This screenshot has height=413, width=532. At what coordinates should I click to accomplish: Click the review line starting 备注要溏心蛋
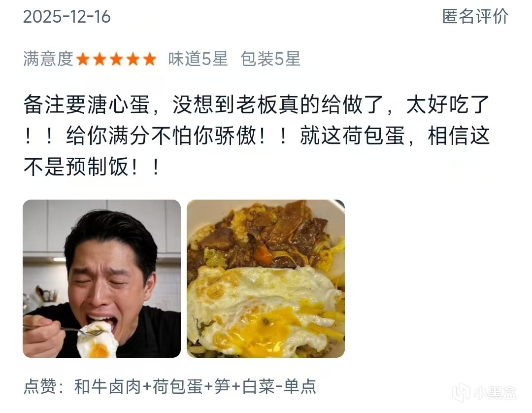[x=257, y=104]
